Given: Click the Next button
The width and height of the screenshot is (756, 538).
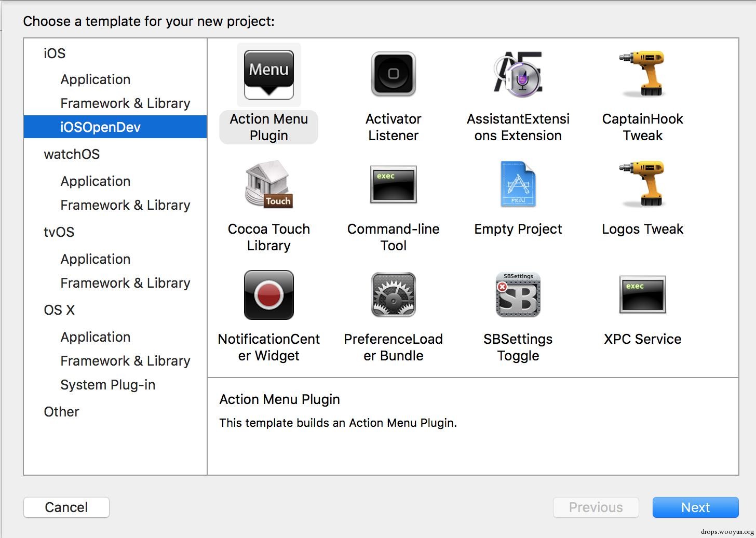Looking at the screenshot, I should (695, 507).
